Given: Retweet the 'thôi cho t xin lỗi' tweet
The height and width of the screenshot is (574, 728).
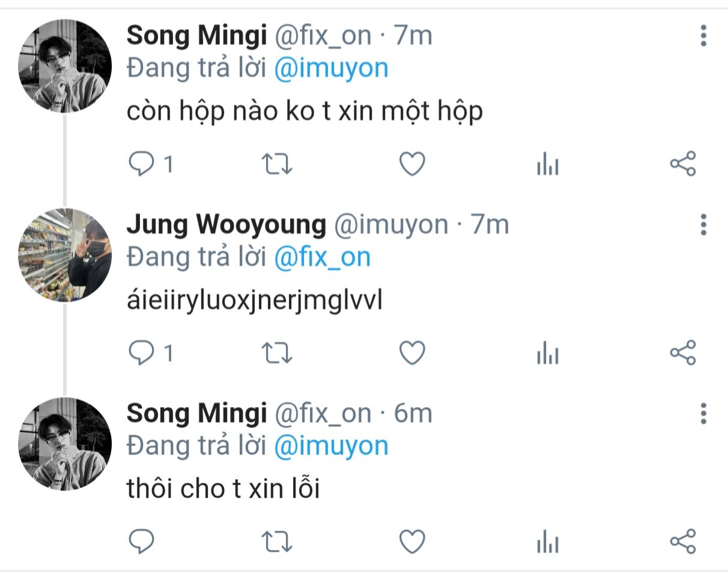Looking at the screenshot, I should [x=278, y=542].
